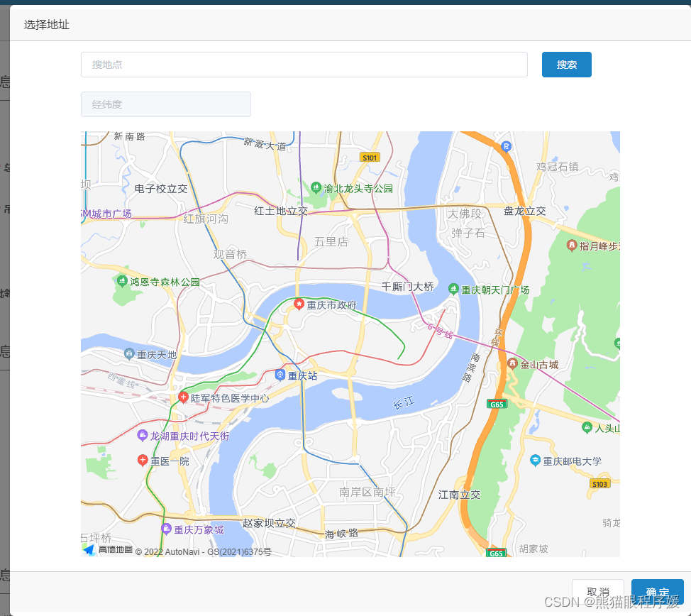Click the 观音桥 map label
The height and width of the screenshot is (616, 691).
click(230, 254)
